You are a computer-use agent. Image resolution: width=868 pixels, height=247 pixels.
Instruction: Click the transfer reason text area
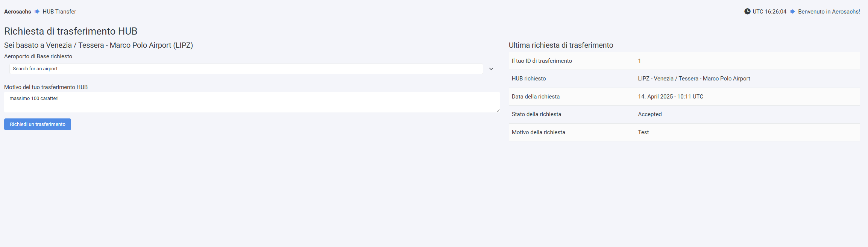252,102
